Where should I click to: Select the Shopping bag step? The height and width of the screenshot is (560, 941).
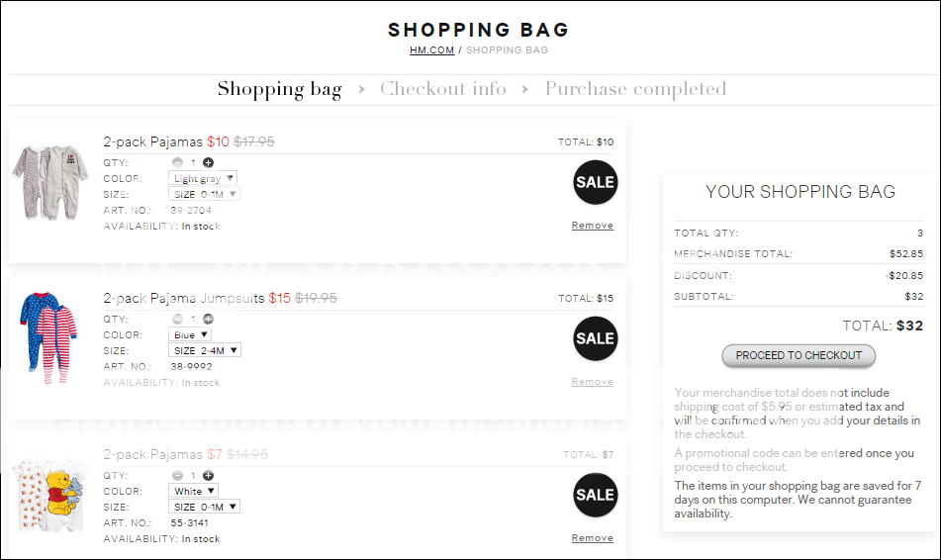click(280, 89)
